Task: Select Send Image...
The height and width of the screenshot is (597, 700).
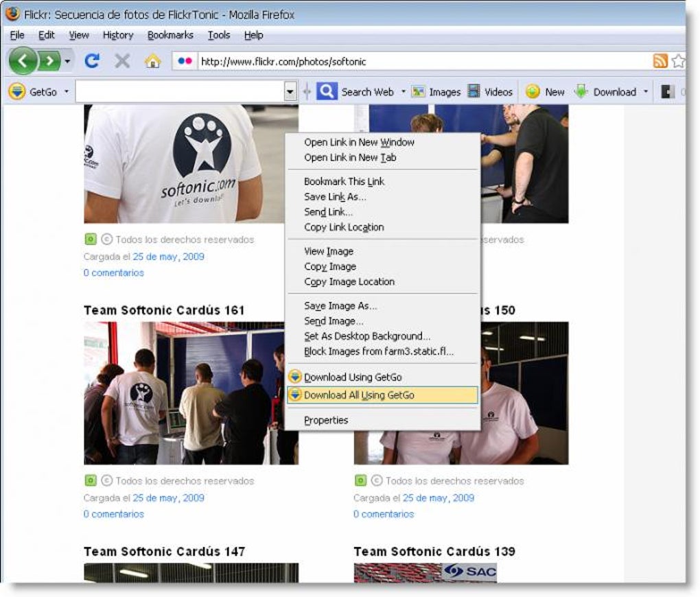Action: click(382, 321)
